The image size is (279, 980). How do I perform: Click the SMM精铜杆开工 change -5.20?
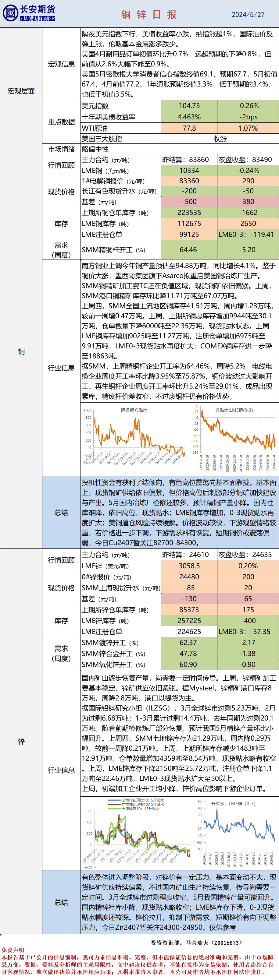click(x=248, y=249)
